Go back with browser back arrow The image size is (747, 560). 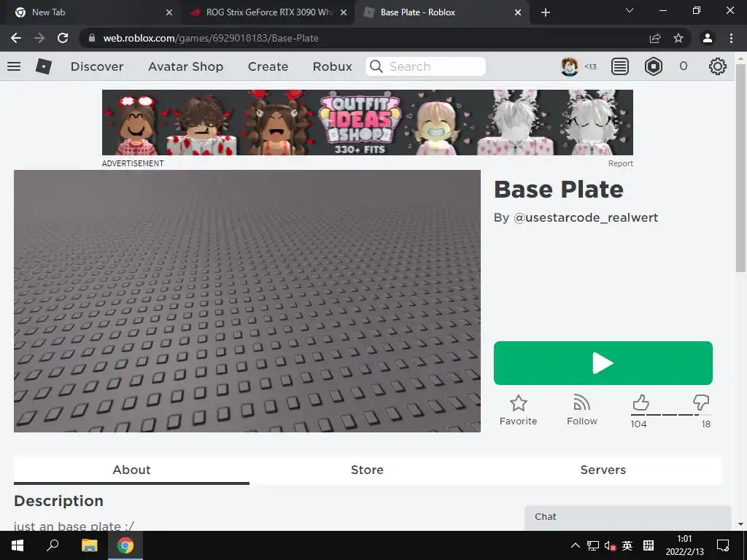(x=16, y=38)
